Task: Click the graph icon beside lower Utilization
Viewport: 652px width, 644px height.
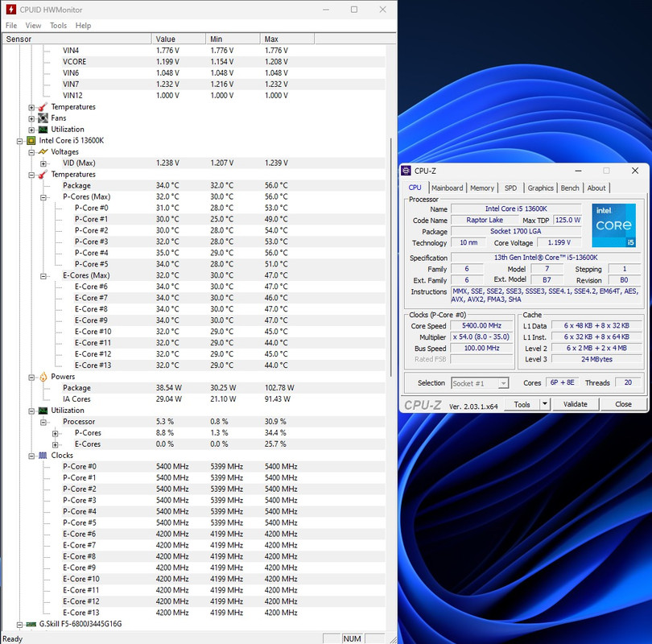Action: [x=43, y=411]
